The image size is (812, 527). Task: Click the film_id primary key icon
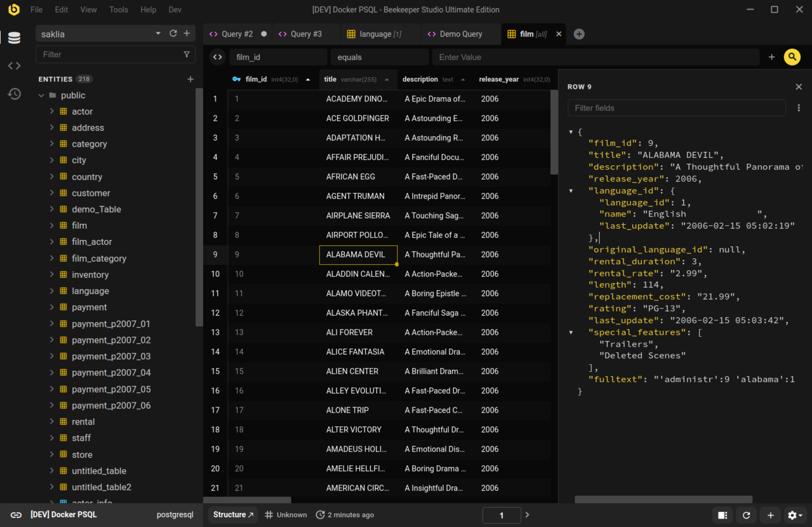click(x=236, y=79)
